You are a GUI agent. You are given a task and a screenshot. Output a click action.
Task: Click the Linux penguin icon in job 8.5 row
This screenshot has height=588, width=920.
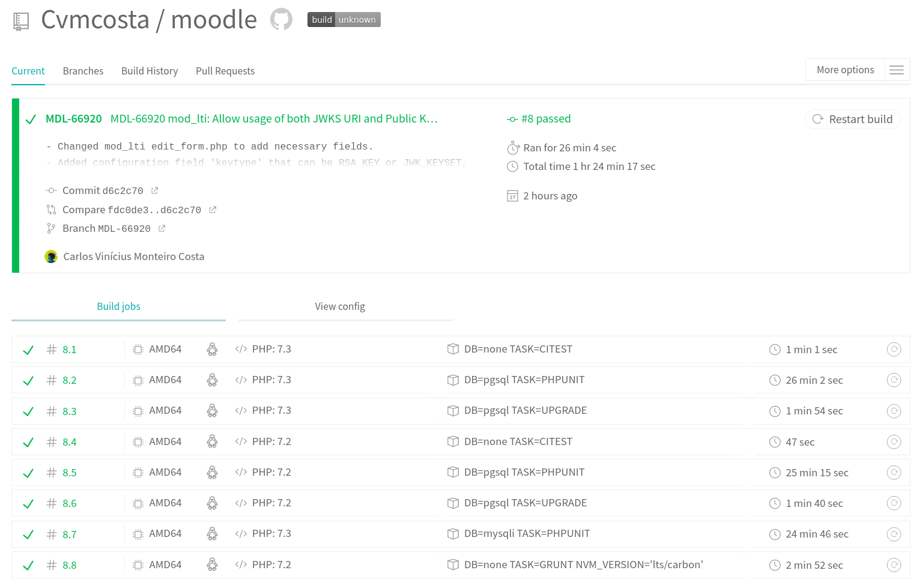click(x=212, y=472)
